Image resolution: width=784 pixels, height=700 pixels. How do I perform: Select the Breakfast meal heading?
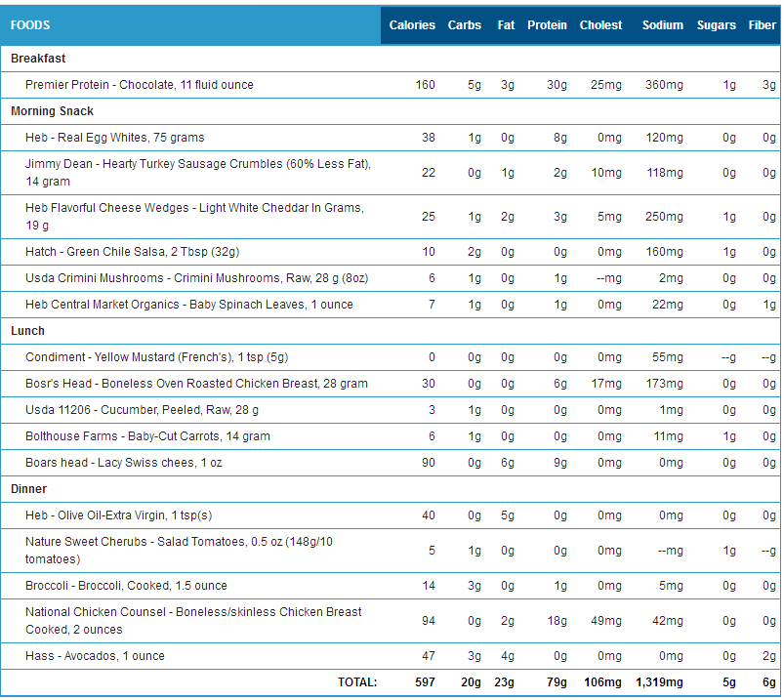[x=38, y=59]
